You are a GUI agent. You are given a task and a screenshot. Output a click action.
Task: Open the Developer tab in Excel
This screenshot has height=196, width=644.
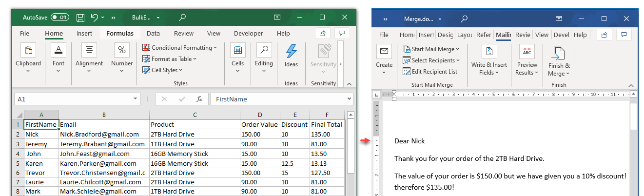pos(248,34)
